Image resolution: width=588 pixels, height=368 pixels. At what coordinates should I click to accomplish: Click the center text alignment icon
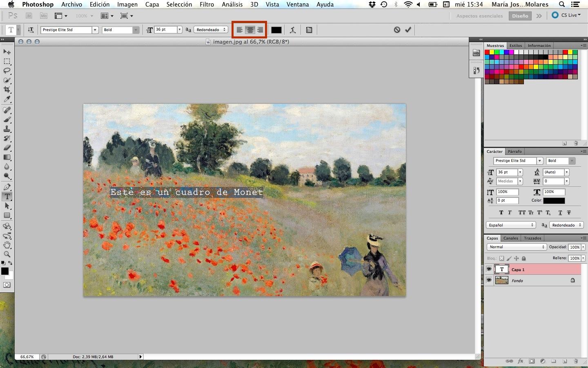pos(250,30)
